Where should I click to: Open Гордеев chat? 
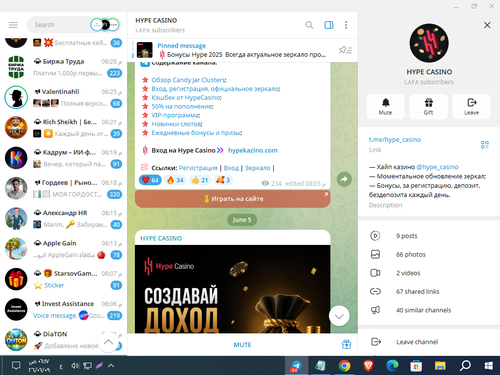(63, 188)
